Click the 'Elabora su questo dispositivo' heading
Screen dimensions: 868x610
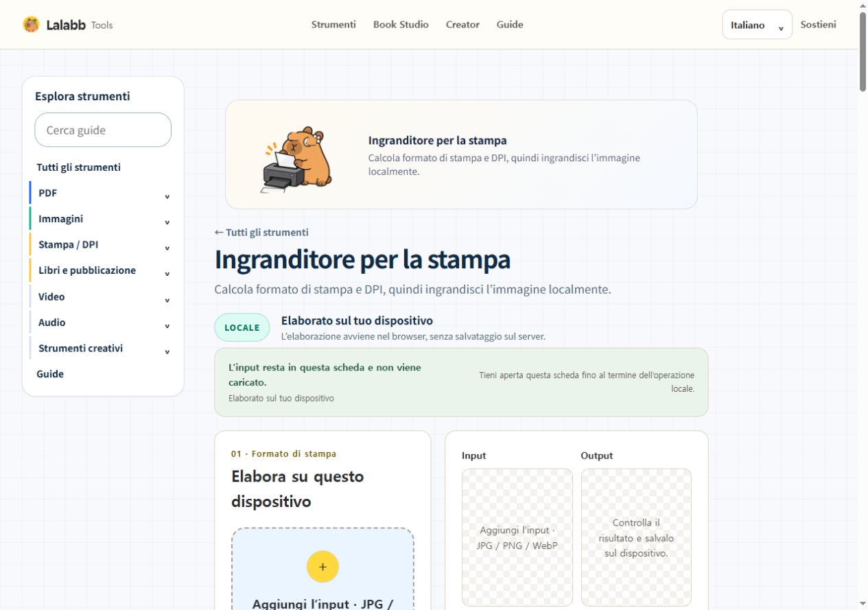(x=298, y=489)
